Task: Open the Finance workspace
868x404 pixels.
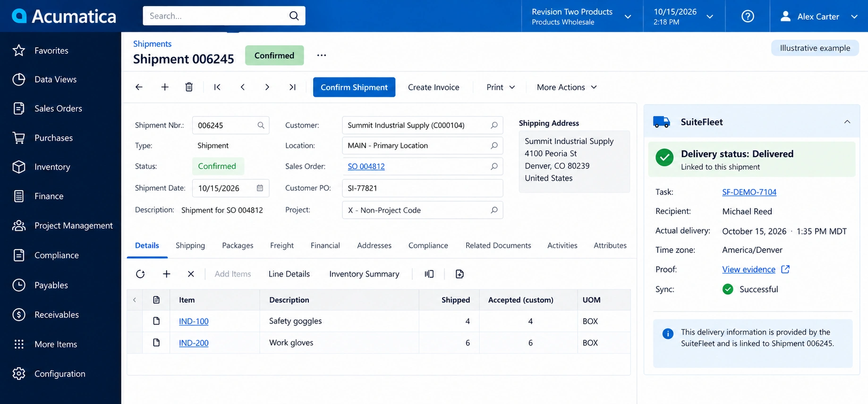Action: pyautogui.click(x=38, y=196)
